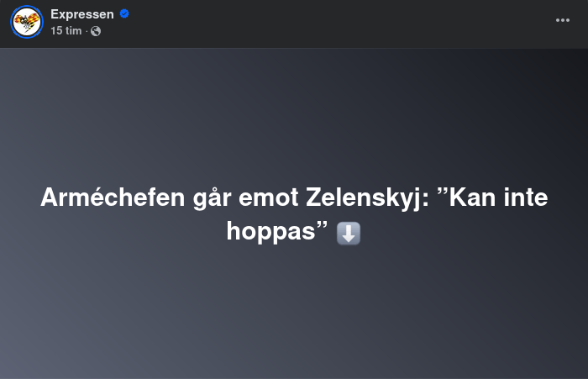Click the globe public audience icon
The height and width of the screenshot is (379, 588).
96,31
